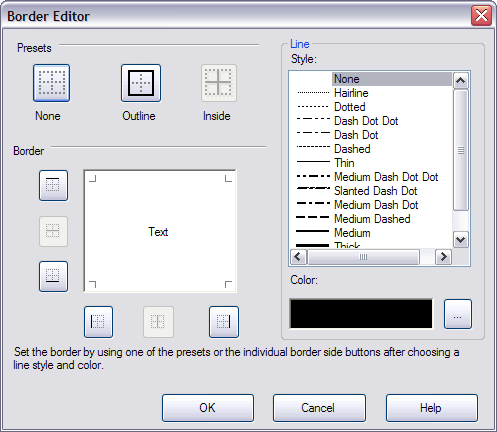Click the style list scroll up arrow
The image size is (497, 432).
pyautogui.click(x=461, y=80)
